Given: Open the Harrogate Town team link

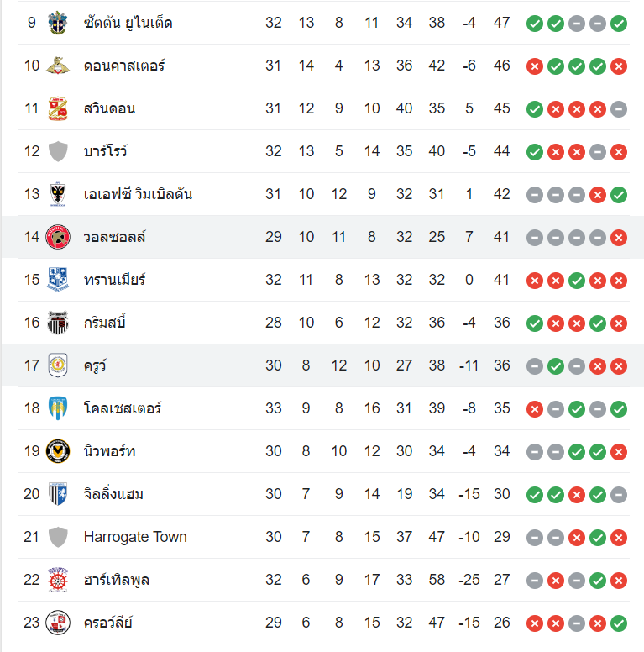Looking at the screenshot, I should point(135,537).
